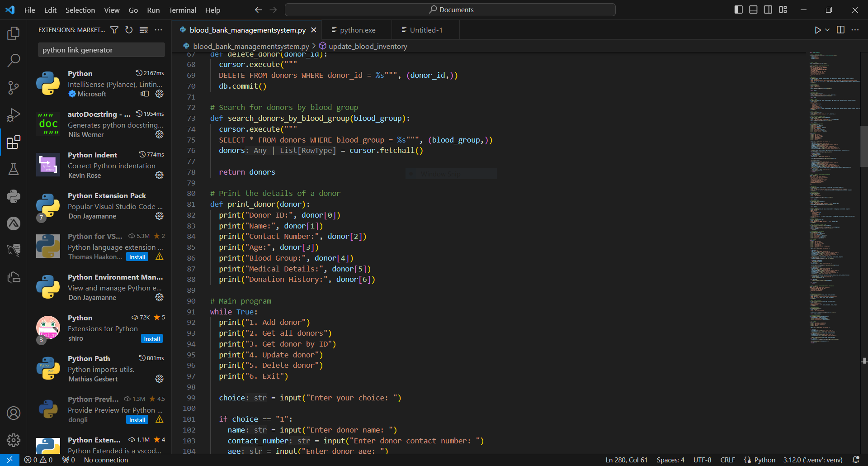
Task: Open the extensions view more actions menu
Action: click(158, 30)
